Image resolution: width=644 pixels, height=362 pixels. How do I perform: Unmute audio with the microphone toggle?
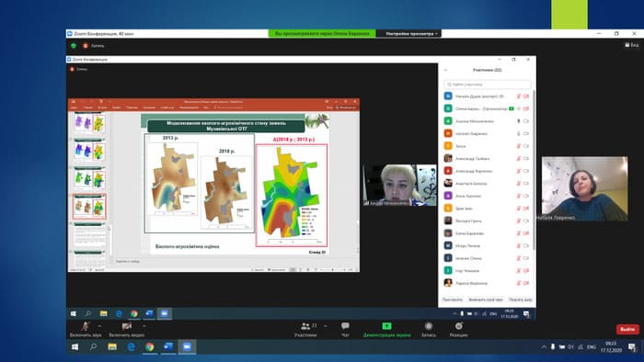coord(86,329)
